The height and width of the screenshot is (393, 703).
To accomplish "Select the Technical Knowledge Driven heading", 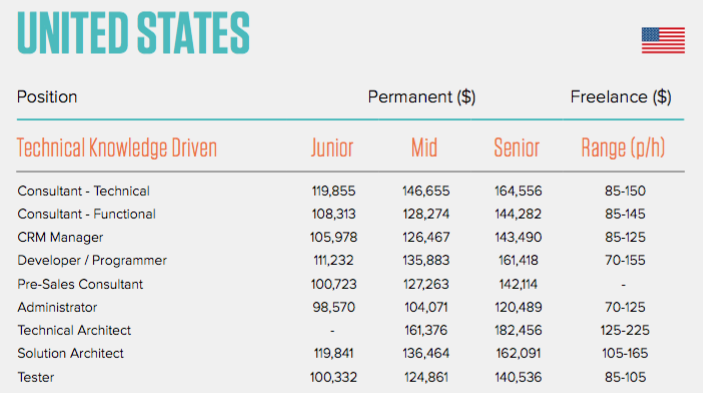I will coord(117,148).
